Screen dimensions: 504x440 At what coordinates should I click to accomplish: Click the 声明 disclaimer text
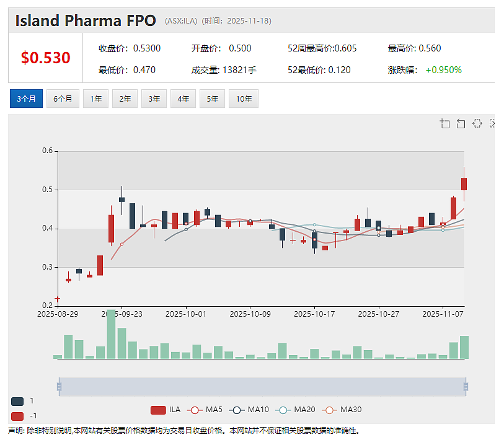[184, 431]
